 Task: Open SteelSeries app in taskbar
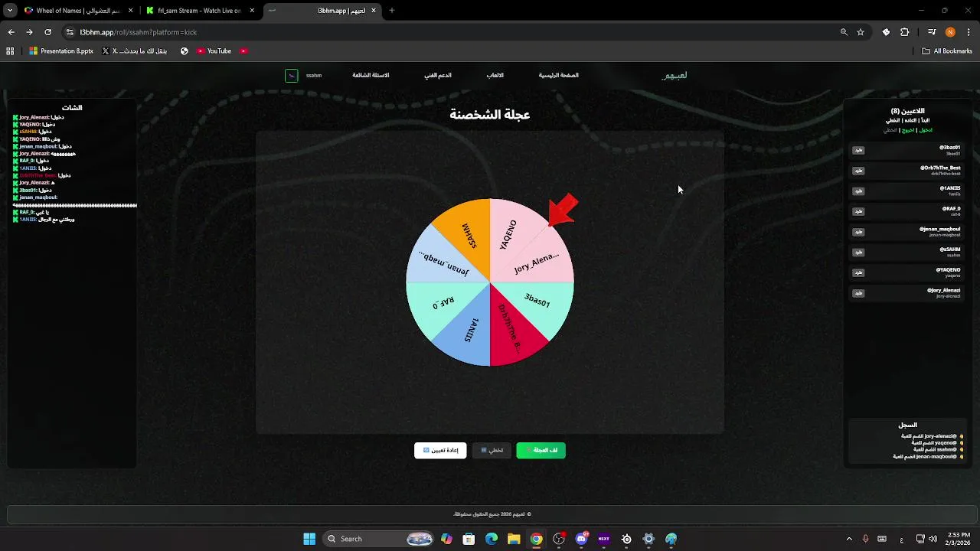pos(626,539)
